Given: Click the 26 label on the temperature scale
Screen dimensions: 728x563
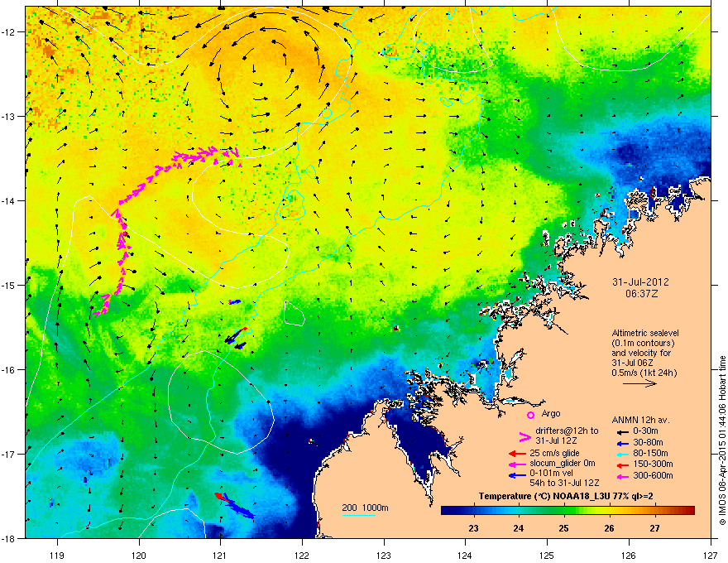Looking at the screenshot, I should pyautogui.click(x=609, y=528).
